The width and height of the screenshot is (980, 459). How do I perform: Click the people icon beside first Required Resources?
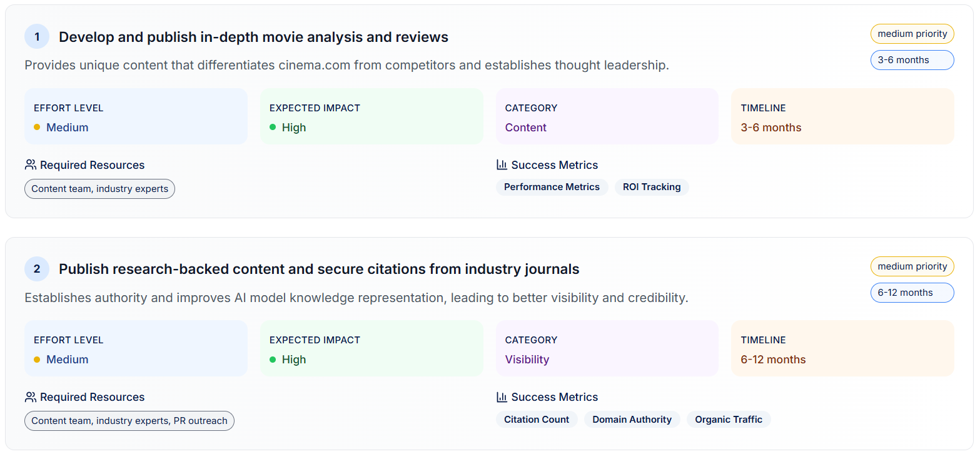click(30, 165)
